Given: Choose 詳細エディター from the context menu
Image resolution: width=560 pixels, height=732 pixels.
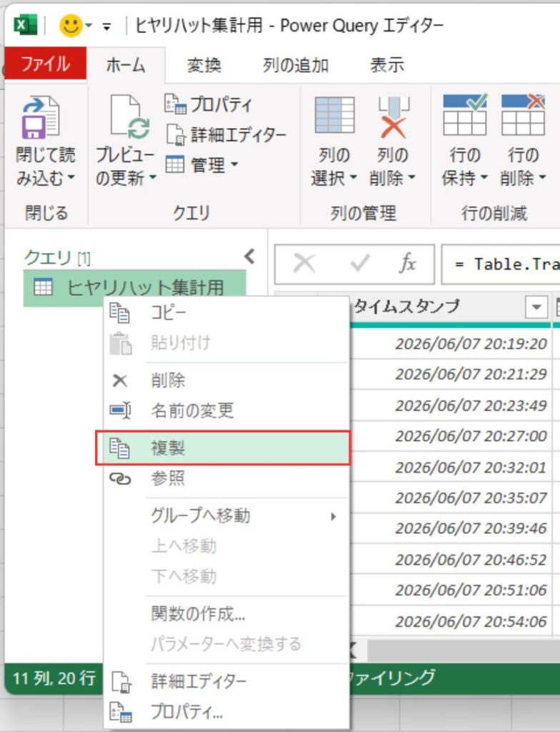Looking at the screenshot, I should (x=226, y=681).
